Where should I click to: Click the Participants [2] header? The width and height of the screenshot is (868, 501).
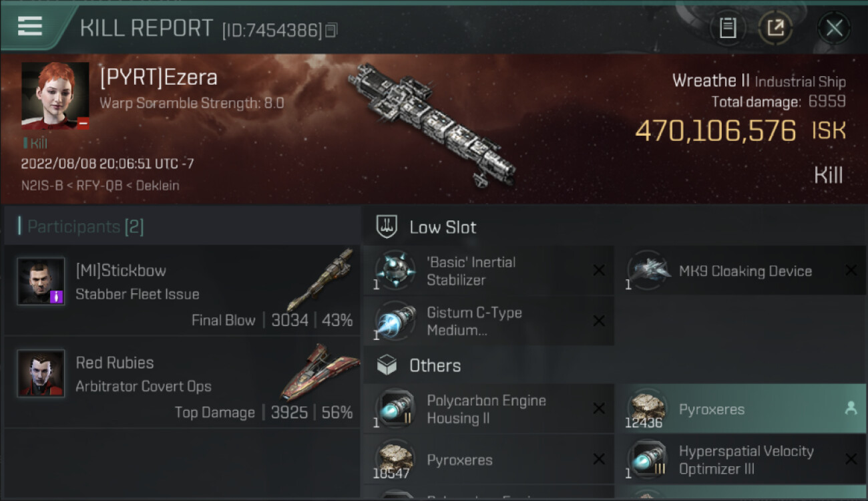[x=85, y=226]
